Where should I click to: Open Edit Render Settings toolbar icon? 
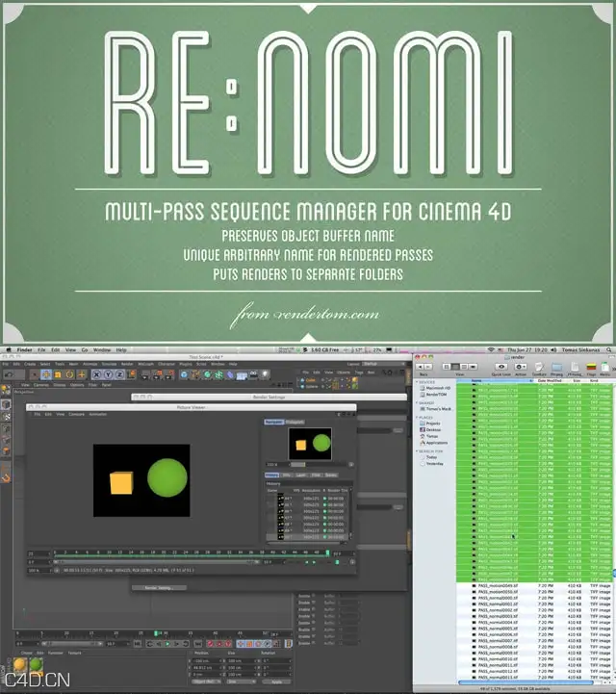[169, 374]
